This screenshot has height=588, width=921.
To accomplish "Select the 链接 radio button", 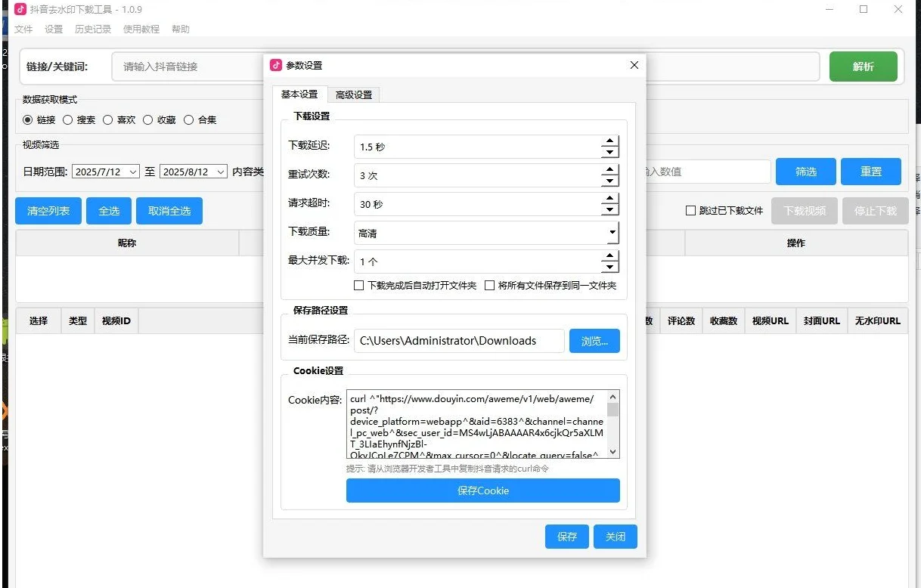I will [x=28, y=119].
